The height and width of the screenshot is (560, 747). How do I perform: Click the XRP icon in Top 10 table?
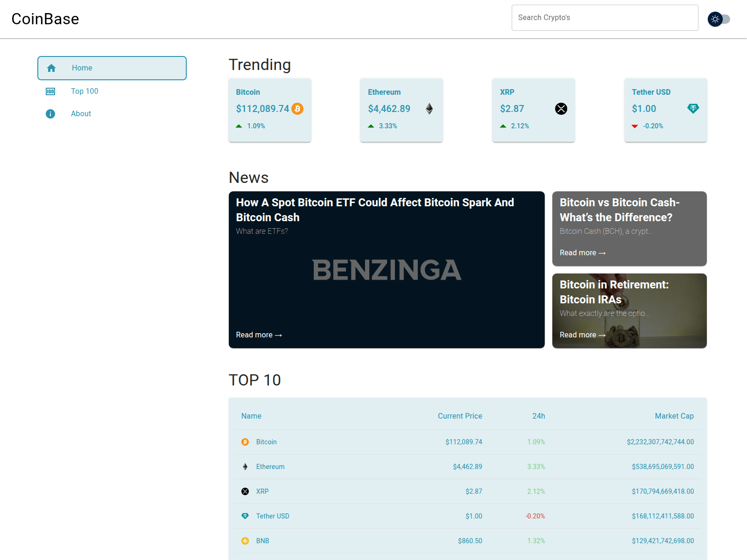tap(245, 491)
